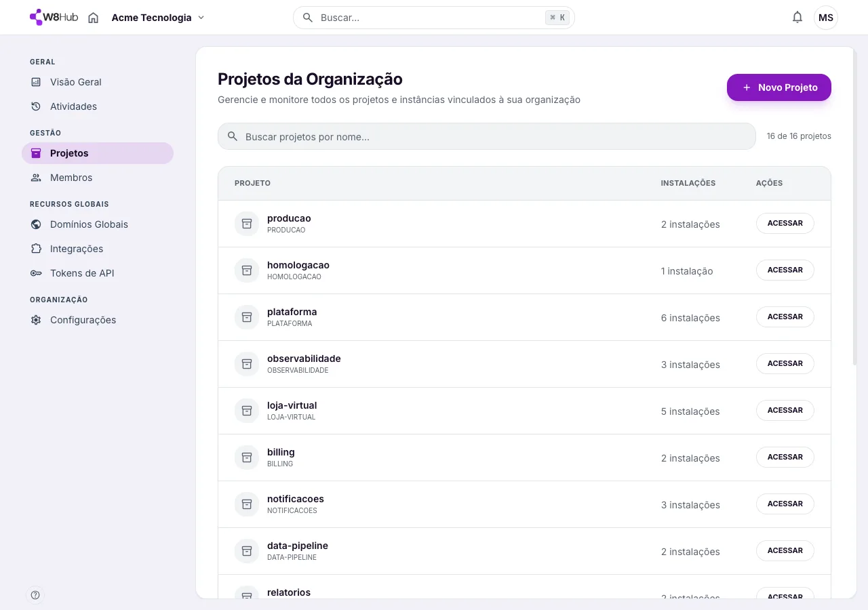
Task: Click ACESSAR for homologacao project
Action: pos(785,270)
